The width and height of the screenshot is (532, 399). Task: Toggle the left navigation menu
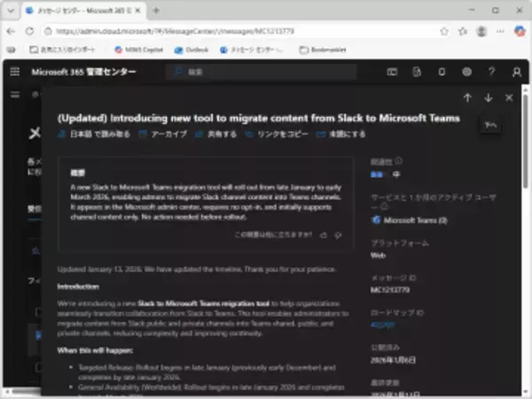(15, 95)
